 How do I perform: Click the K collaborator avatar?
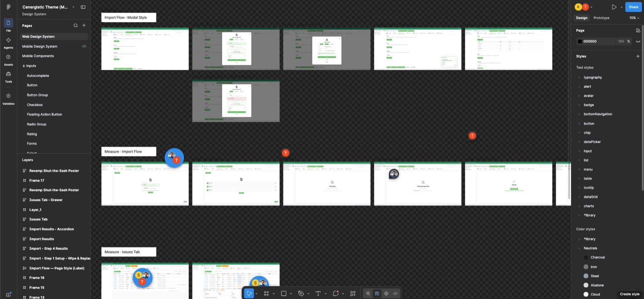(578, 7)
